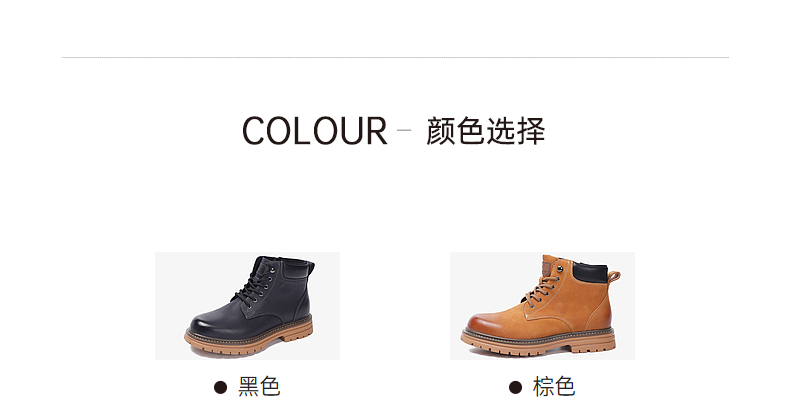Click the brown boot's laces
The width and height of the screenshot is (790, 400).
click(x=543, y=284)
